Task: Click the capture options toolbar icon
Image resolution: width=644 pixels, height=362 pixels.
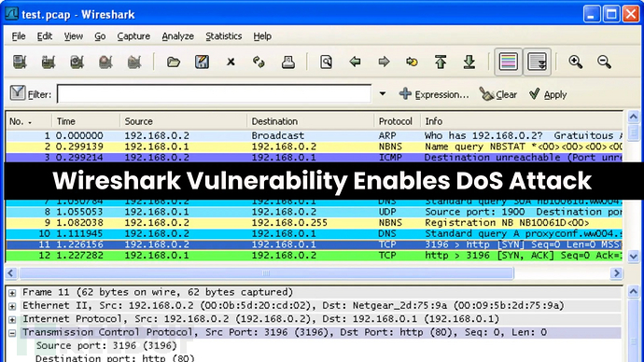Action: pyautogui.click(x=49, y=62)
